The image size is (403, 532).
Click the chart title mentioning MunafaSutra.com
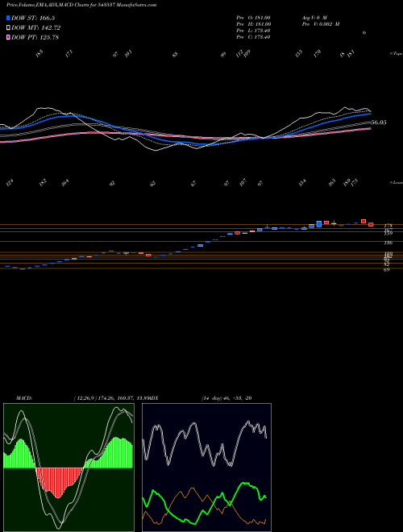point(81,5)
